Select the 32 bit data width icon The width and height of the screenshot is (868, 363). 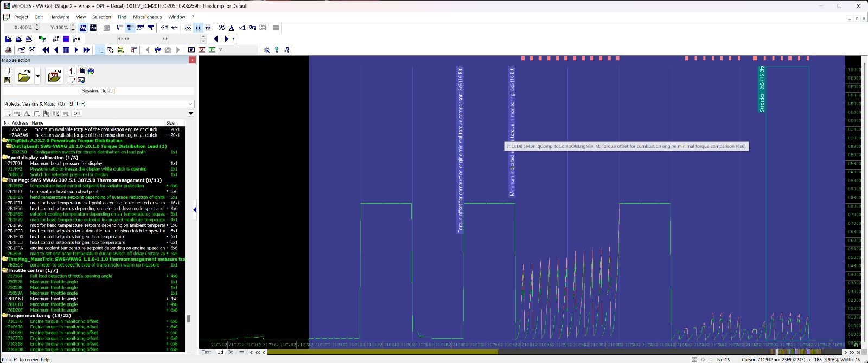140,28
